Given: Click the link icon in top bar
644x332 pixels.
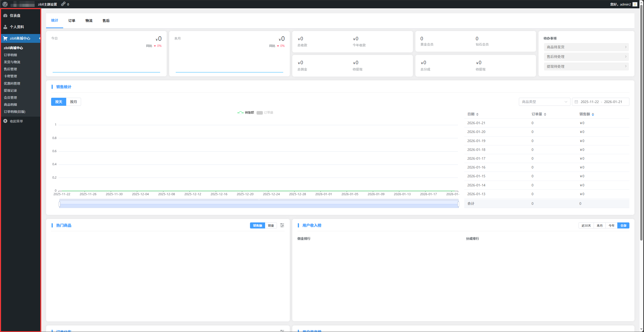Looking at the screenshot, I should (x=63, y=4).
